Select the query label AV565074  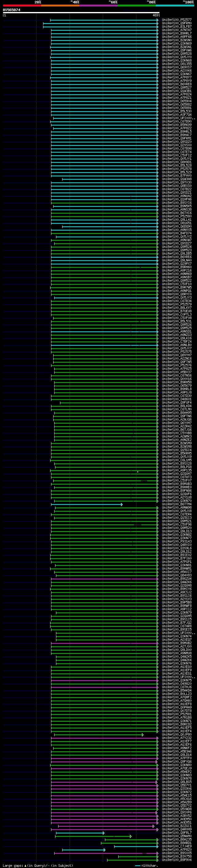[11, 10]
